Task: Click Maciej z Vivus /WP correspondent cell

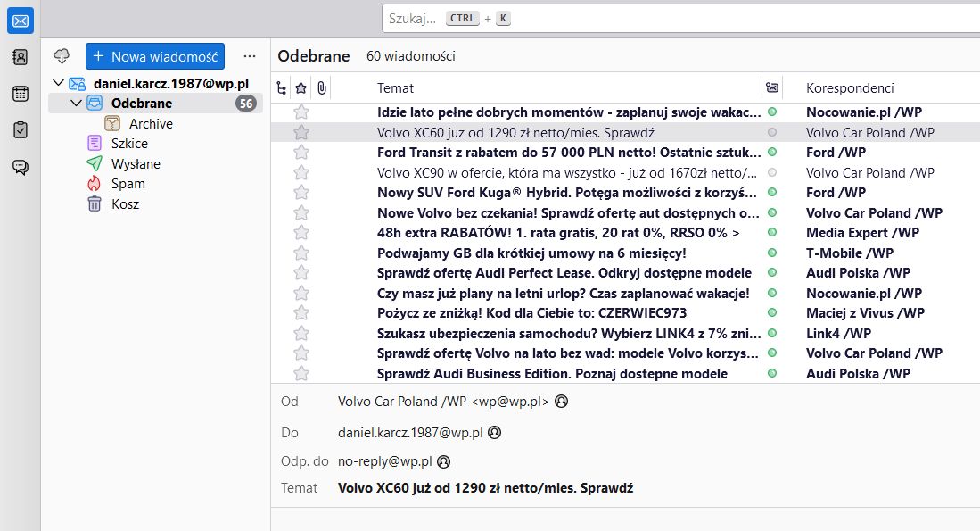Action: (x=865, y=313)
